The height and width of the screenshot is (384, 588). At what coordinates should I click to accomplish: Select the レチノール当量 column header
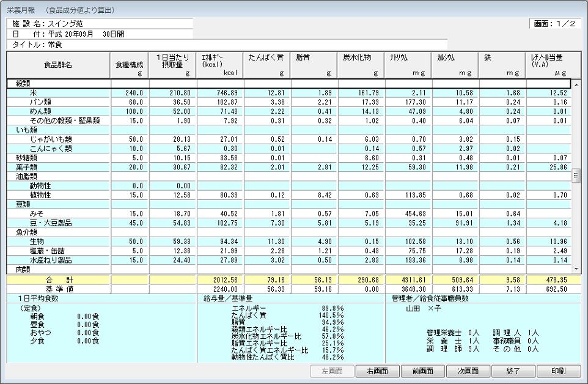point(548,65)
